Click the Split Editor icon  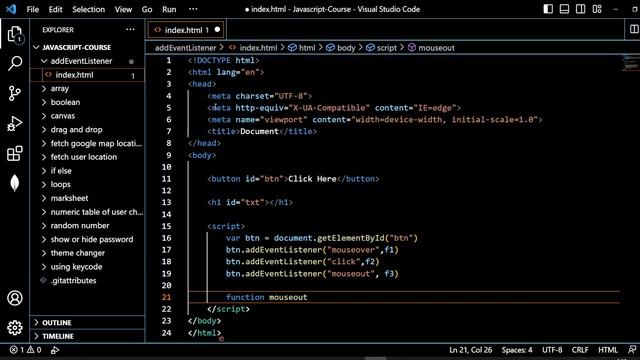coord(634,29)
